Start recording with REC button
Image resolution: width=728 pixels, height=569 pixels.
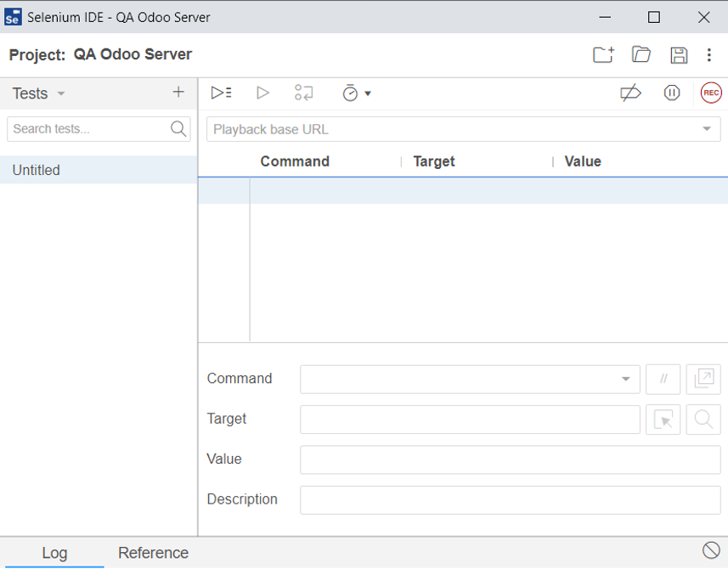(711, 93)
